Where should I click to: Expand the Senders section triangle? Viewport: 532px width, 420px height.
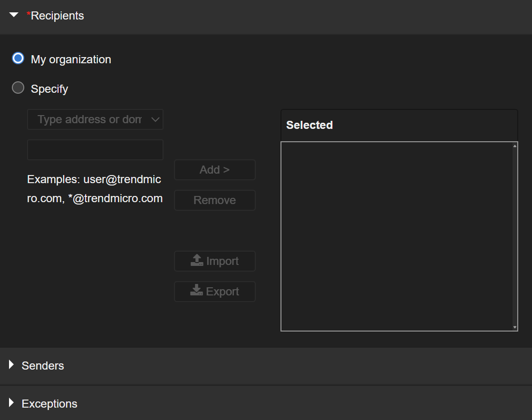[x=11, y=365]
